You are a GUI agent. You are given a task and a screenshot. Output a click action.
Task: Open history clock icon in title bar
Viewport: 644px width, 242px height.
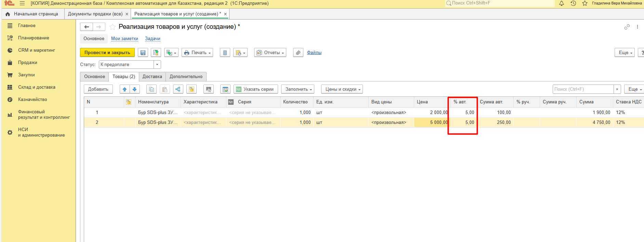[x=573, y=3]
